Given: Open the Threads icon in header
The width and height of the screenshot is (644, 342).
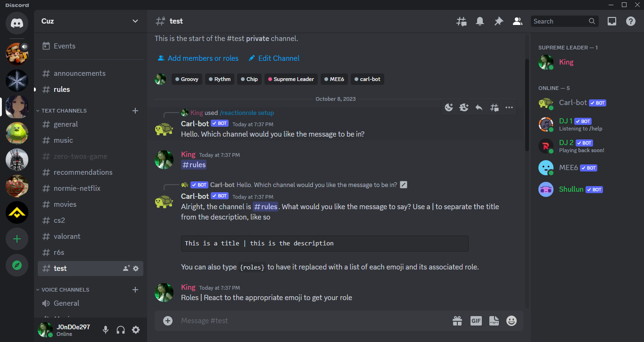Looking at the screenshot, I should (x=462, y=21).
